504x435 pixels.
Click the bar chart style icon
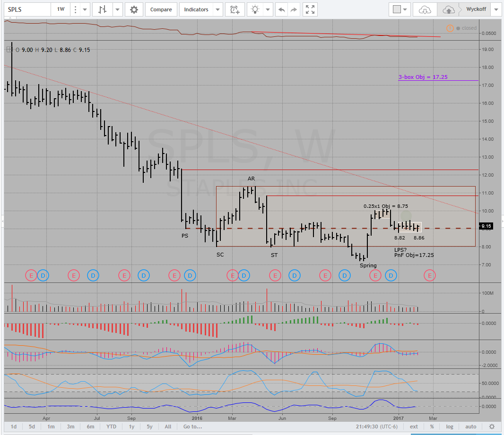pyautogui.click(x=102, y=9)
